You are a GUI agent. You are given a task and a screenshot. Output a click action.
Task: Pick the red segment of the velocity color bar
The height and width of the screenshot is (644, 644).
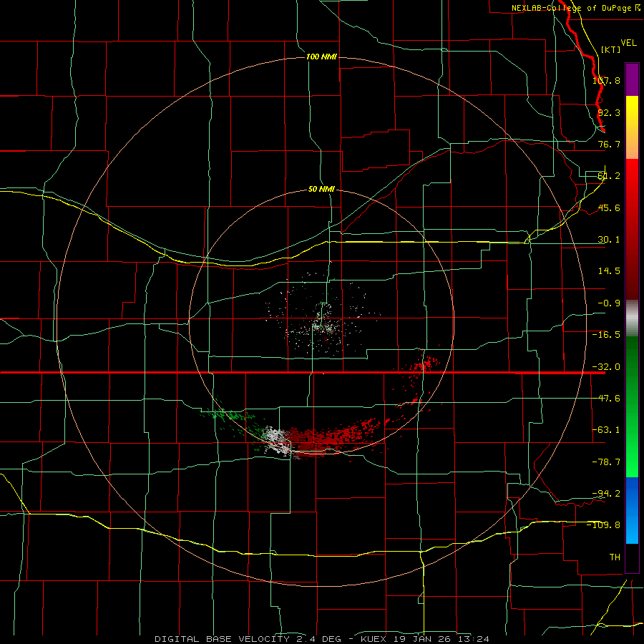click(x=632, y=229)
